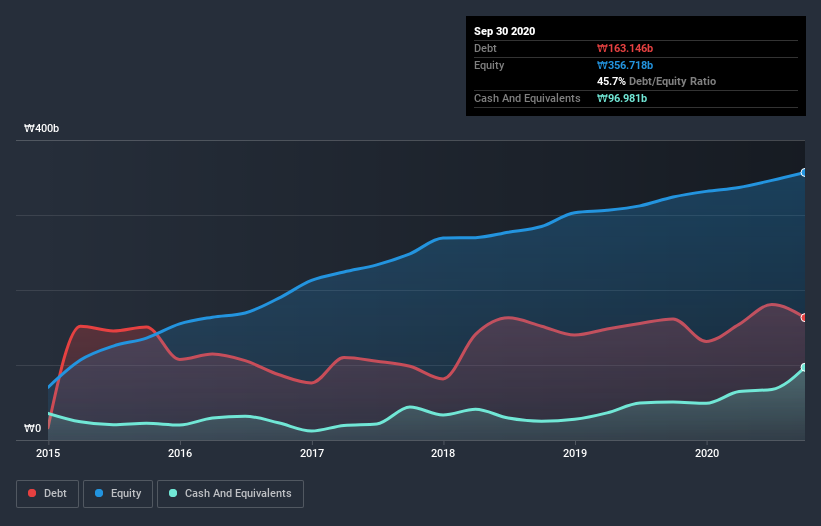Click the 2016 x-axis label
Image resolution: width=821 pixels, height=526 pixels.
(x=180, y=453)
